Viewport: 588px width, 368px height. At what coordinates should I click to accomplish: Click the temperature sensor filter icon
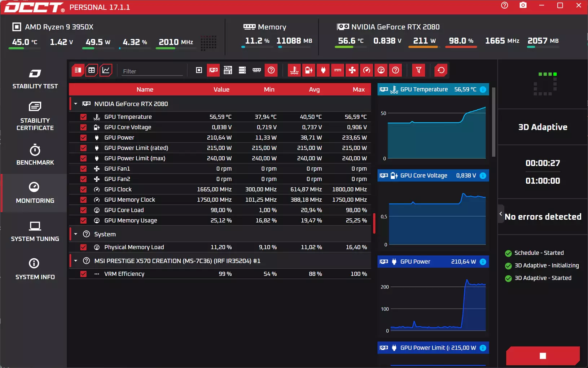(294, 70)
